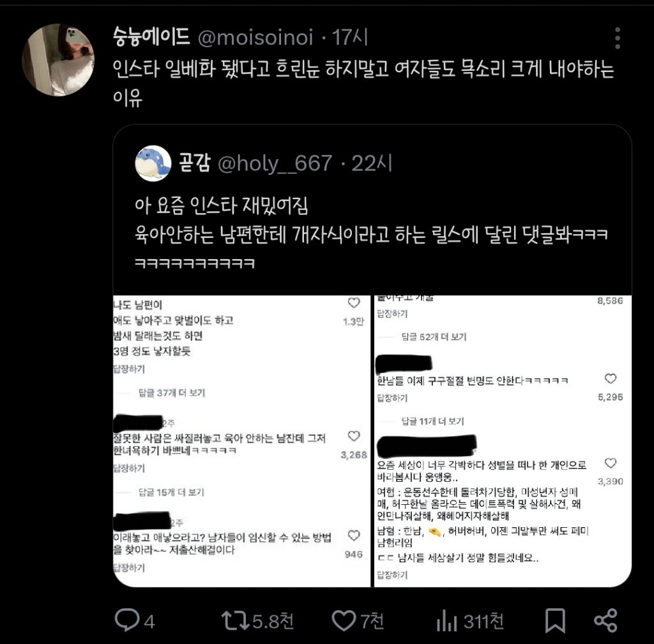Open the quoted user's whale avatar
This screenshot has height=644, width=654.
coord(153,163)
